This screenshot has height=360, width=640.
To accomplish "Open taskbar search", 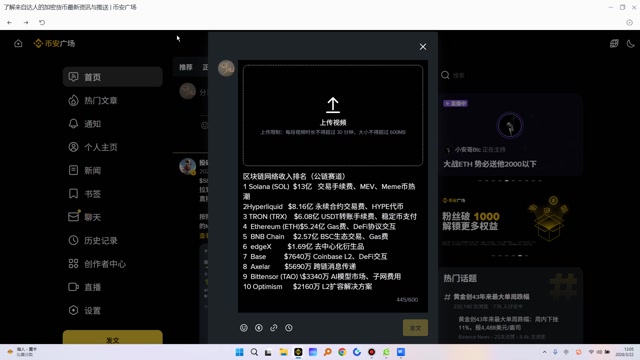I will [x=254, y=352].
